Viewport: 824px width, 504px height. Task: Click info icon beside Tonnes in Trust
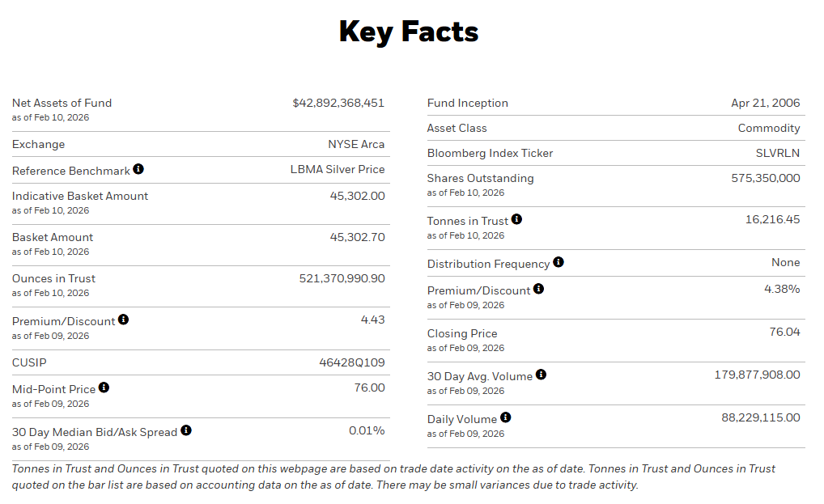click(x=516, y=219)
